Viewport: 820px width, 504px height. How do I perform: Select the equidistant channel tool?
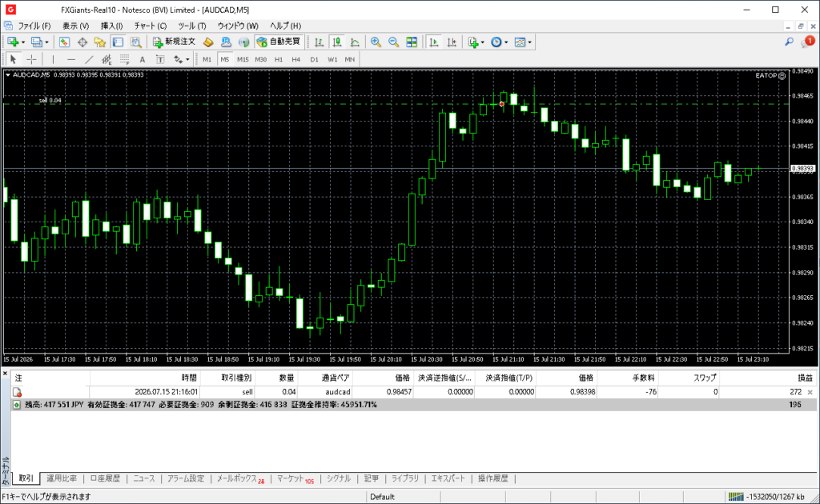[x=107, y=59]
